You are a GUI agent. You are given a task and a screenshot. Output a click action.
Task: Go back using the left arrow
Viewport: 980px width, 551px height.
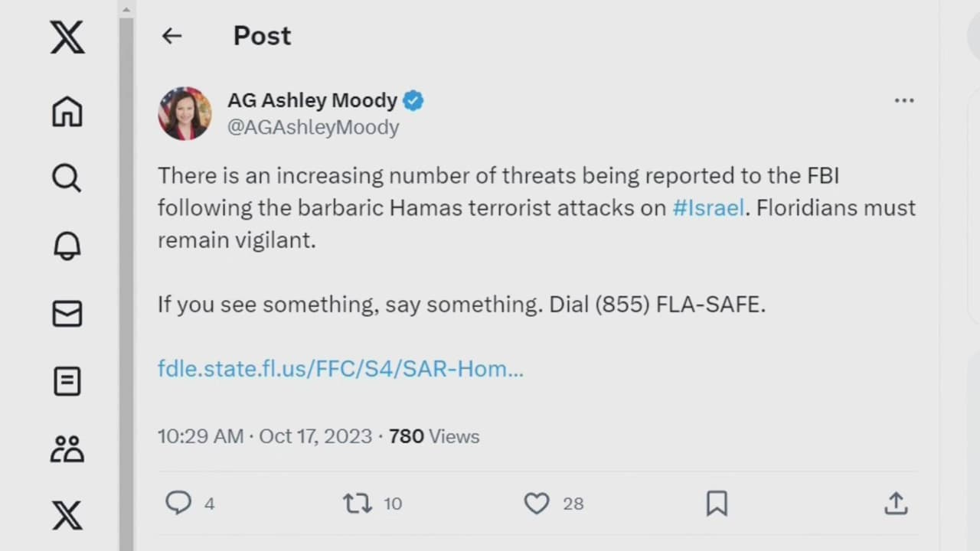[171, 36]
